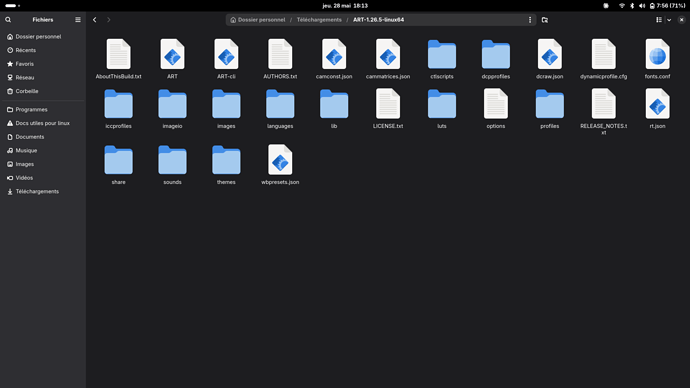Select the share folder
Screen dimensions: 690x388
coord(118,165)
